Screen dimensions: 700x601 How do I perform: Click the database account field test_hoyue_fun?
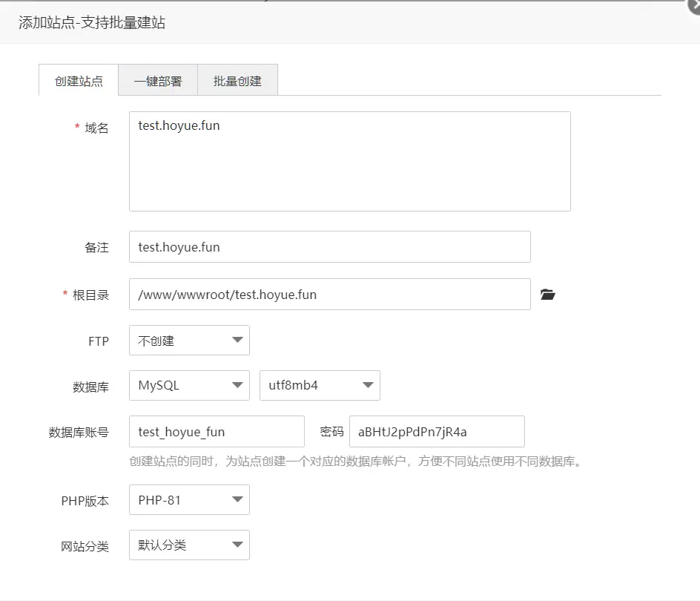pos(217,432)
